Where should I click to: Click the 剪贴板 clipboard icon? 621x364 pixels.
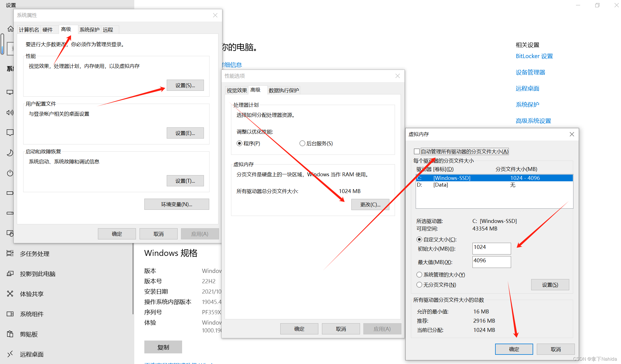click(x=10, y=334)
